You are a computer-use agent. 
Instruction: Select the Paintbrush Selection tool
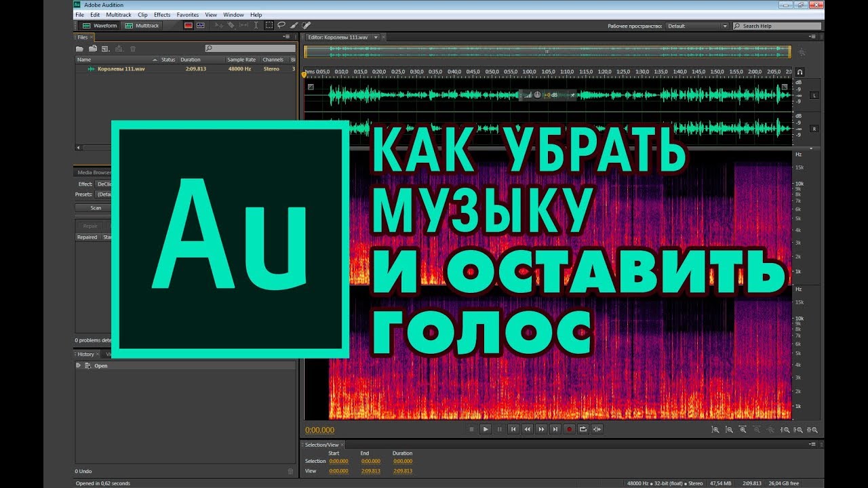click(x=294, y=26)
